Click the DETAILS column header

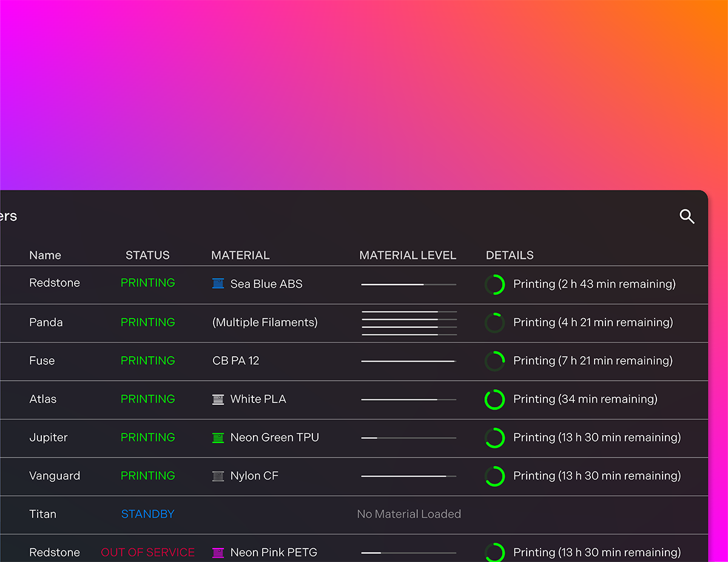point(510,256)
